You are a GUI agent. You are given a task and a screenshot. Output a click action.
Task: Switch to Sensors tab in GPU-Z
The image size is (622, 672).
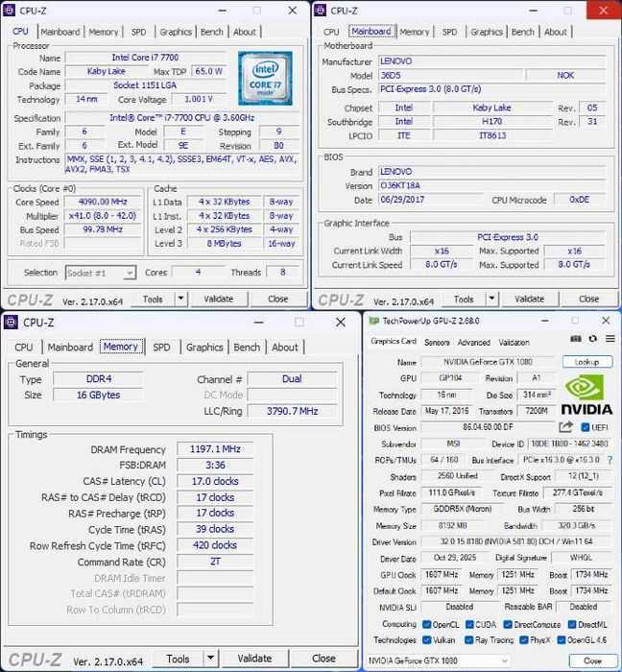(437, 342)
